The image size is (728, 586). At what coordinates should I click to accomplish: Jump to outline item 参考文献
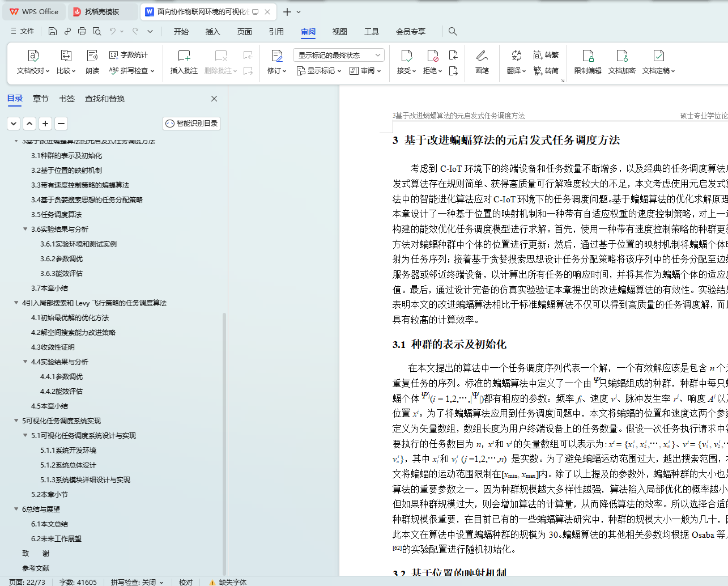(x=36, y=568)
